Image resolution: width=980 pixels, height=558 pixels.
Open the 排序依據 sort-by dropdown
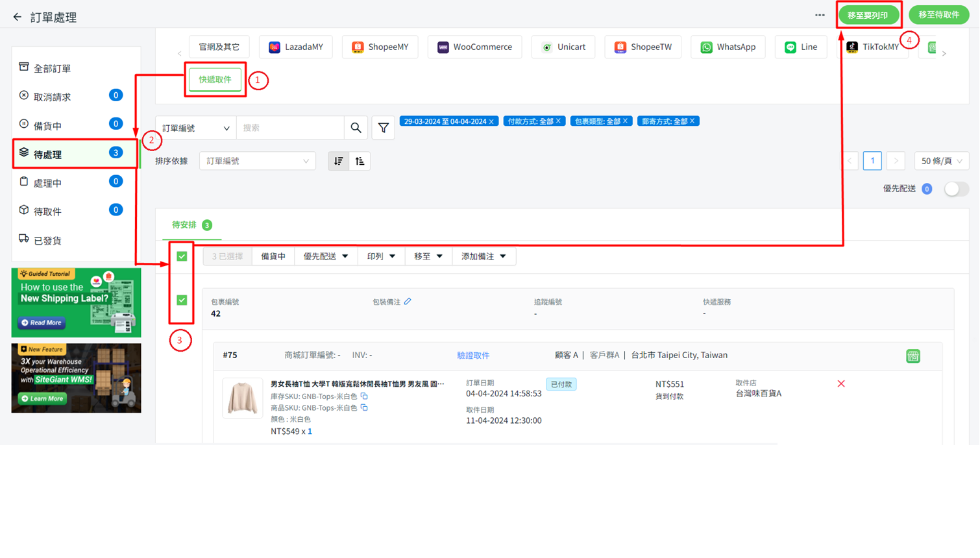[x=257, y=161]
